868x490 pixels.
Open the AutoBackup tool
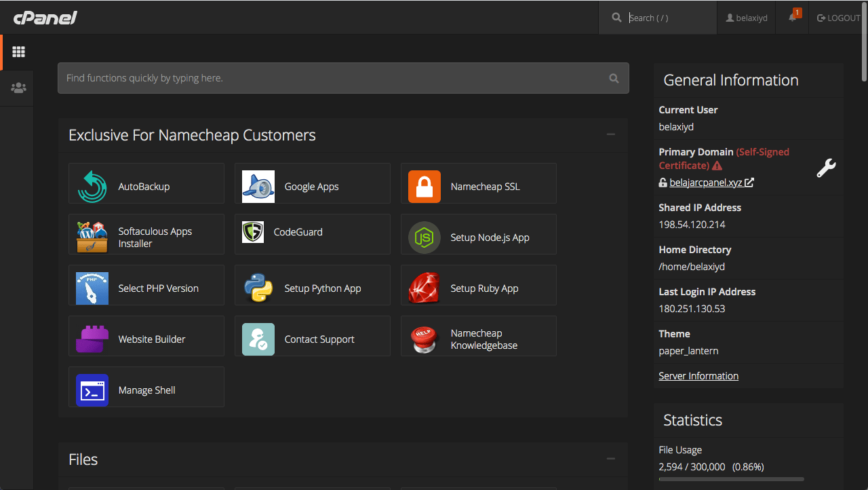(146, 183)
